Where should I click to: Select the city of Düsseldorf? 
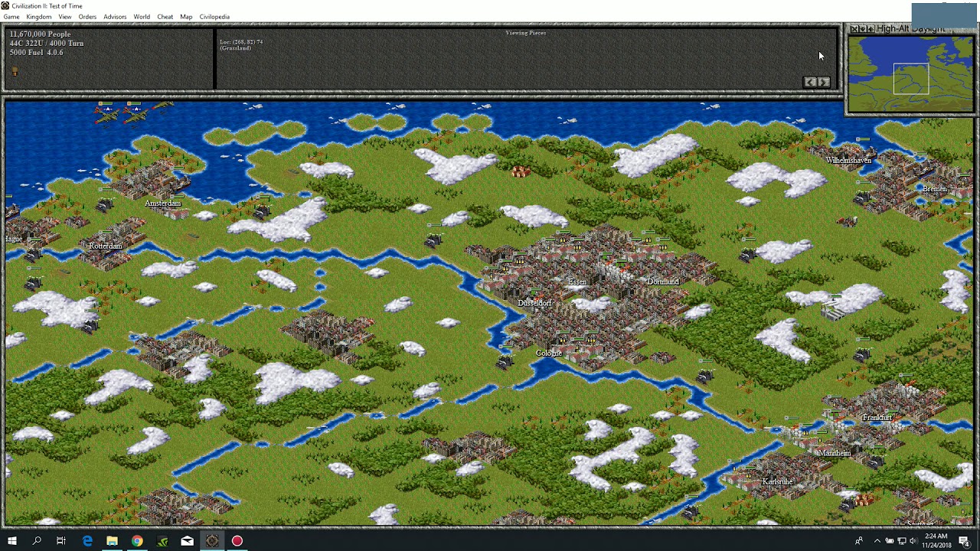point(534,303)
